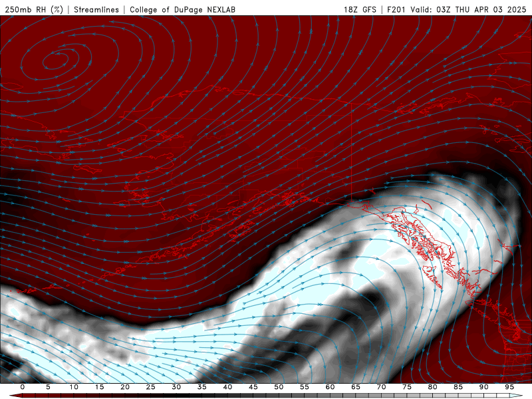532x399 pixels.
Task: Click the dark red left arrow of color bar
Action: click(15, 396)
